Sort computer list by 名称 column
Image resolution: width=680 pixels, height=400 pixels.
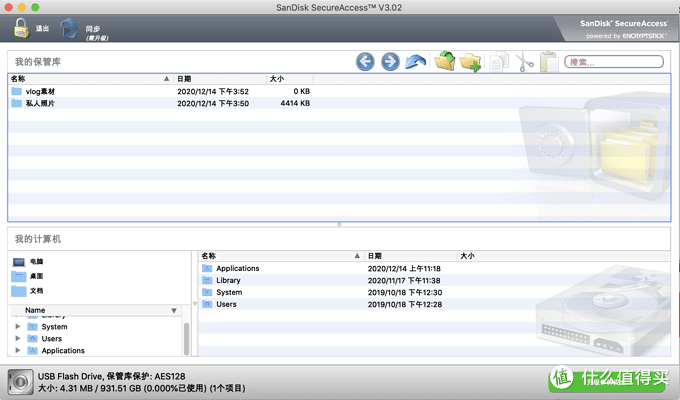[281, 256]
